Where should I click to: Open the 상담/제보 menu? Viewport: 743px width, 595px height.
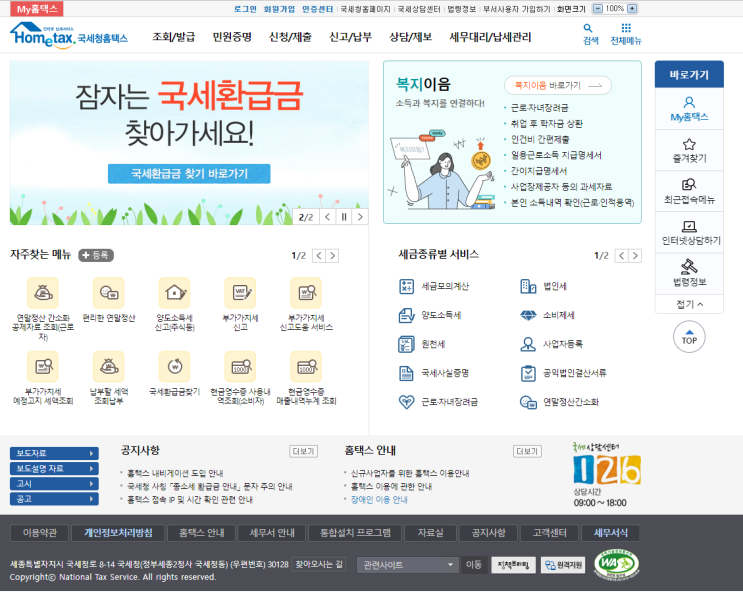click(410, 37)
